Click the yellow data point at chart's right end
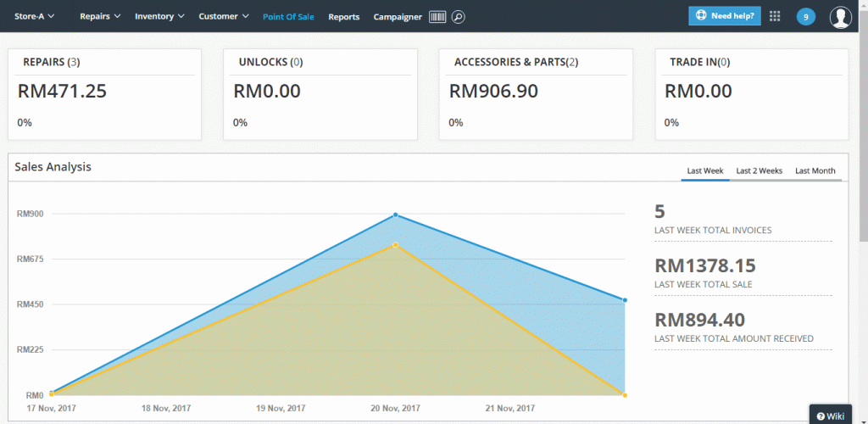 pos(625,395)
